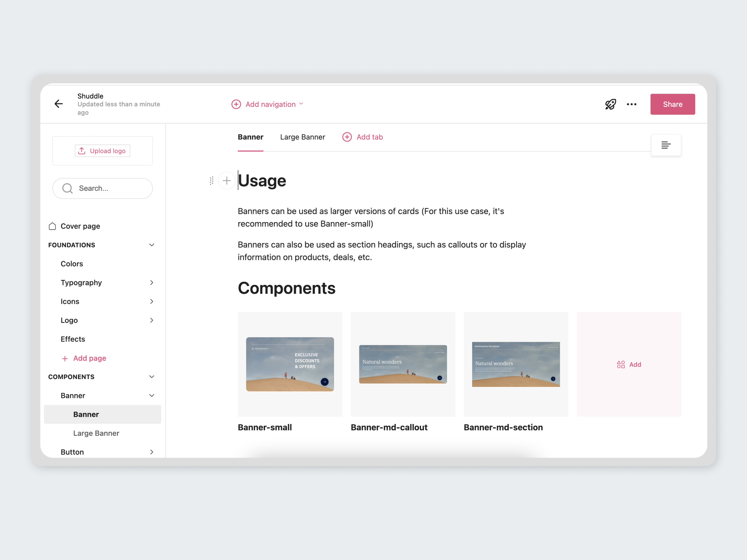Open the table of contents icon
The width and height of the screenshot is (747, 560).
666,145
